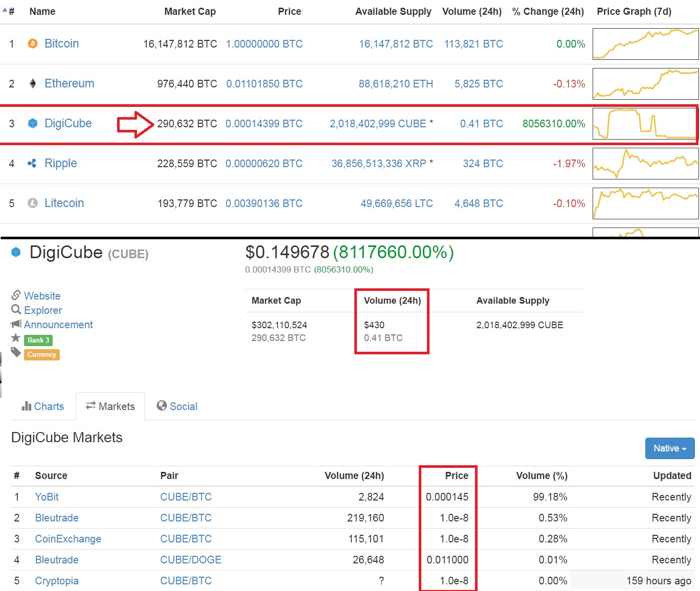Click the CUBE/DOGE pair link
The image size is (700, 591).
click(x=191, y=560)
